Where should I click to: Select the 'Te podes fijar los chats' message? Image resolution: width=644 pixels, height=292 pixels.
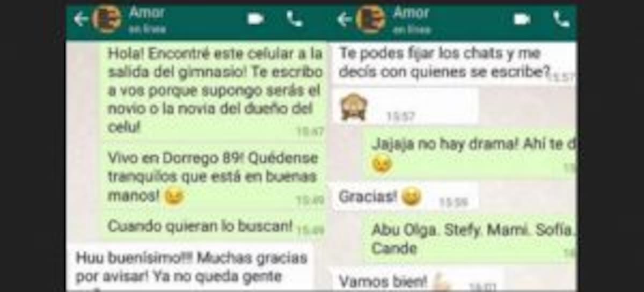tap(453, 62)
